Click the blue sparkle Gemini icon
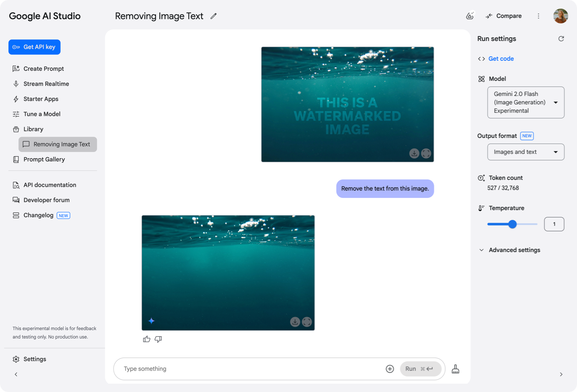The height and width of the screenshot is (392, 577). [x=151, y=321]
